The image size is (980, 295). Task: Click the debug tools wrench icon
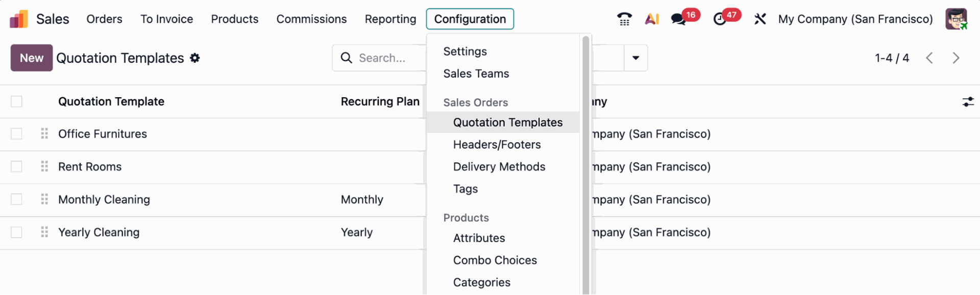[x=760, y=19]
